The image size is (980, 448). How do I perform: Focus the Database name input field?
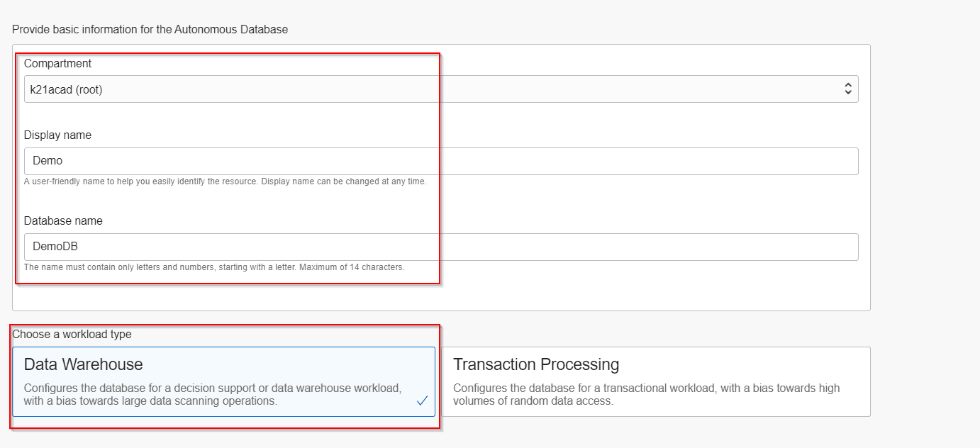[441, 247]
